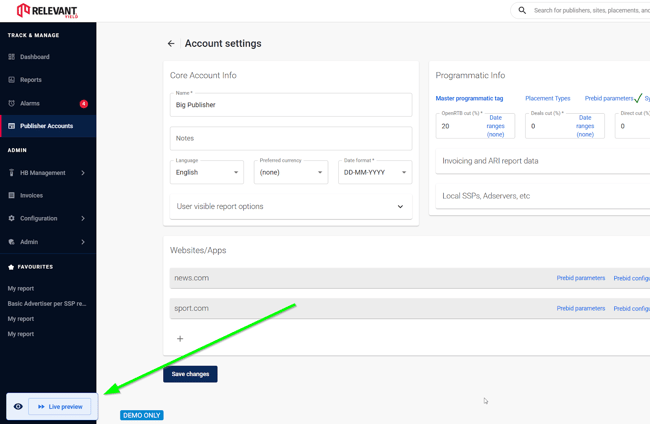Open the Placement Types link
This screenshot has height=424, width=650.
547,99
